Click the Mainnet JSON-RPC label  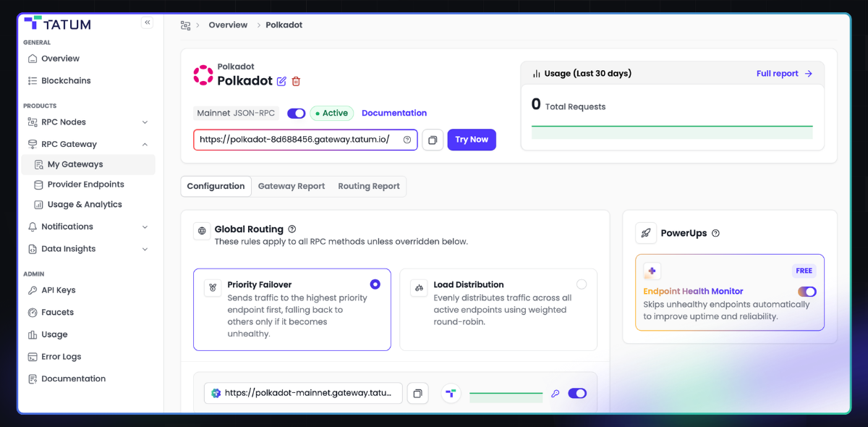(237, 114)
